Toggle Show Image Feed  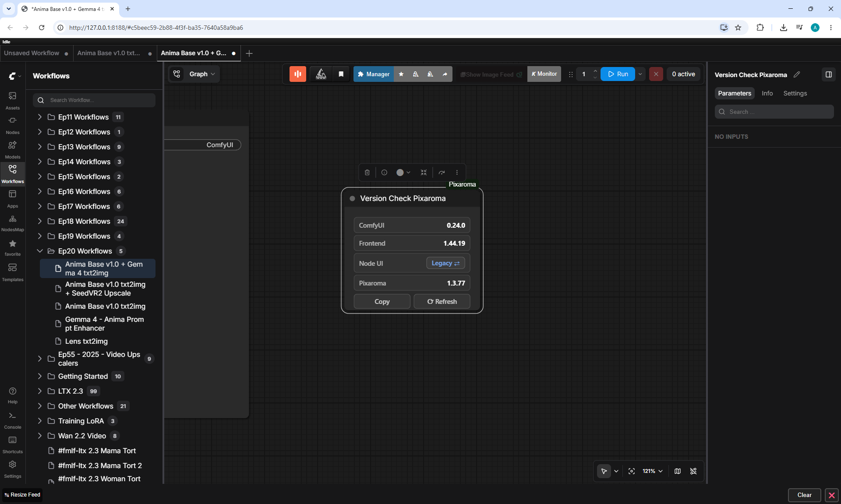[491, 74]
